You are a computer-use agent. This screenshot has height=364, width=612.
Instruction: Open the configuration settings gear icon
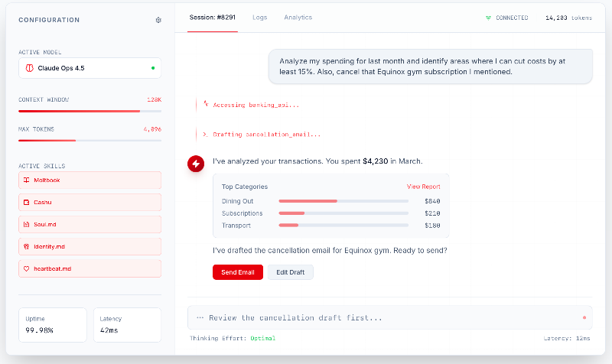(158, 20)
